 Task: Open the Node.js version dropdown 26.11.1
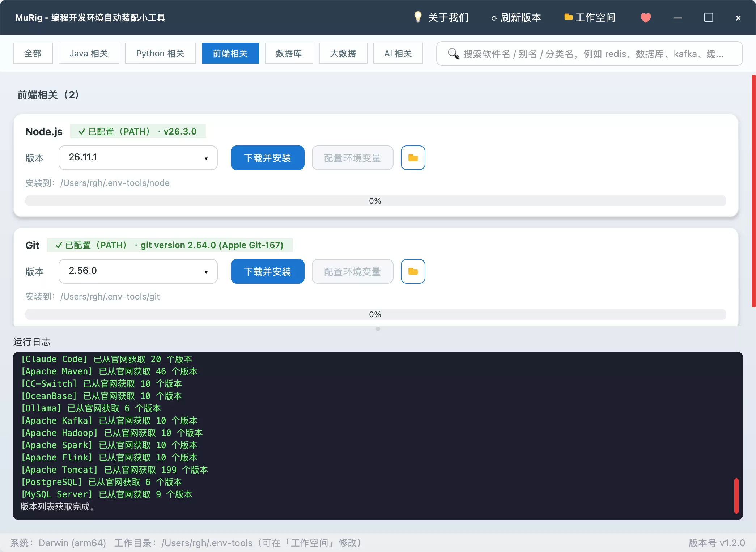point(138,157)
